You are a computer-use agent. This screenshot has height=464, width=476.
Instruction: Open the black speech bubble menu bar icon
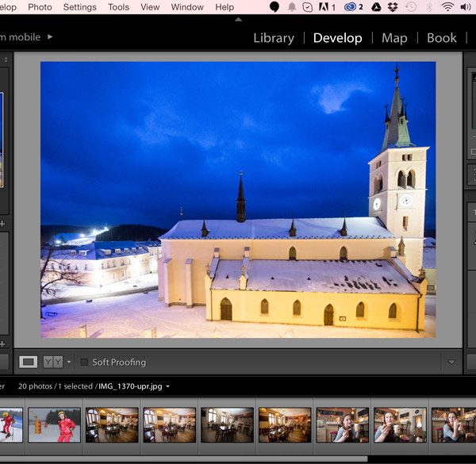point(274,6)
